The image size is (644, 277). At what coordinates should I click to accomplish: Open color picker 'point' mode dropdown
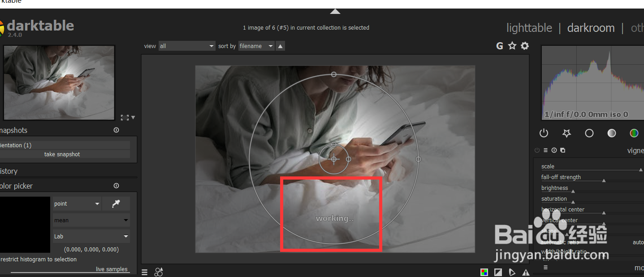[77, 204]
